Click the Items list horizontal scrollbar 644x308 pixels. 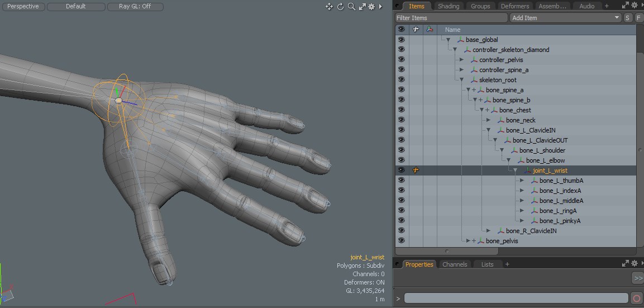(x=447, y=251)
